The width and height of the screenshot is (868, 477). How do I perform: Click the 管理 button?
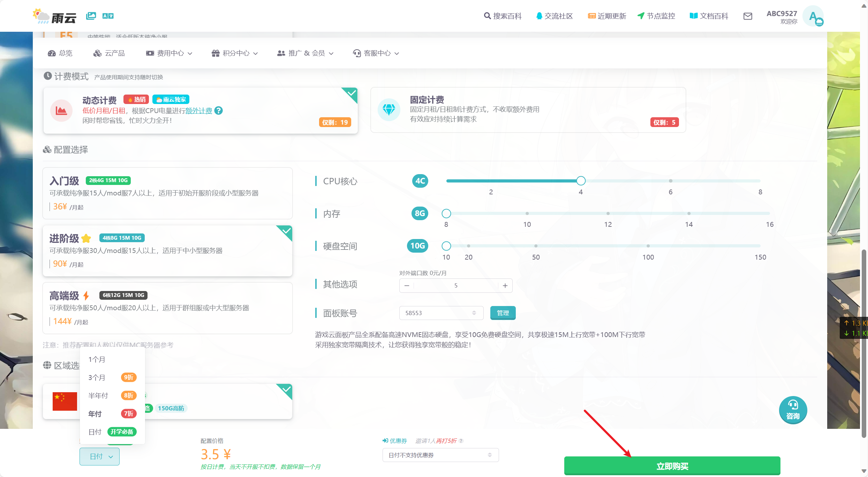503,313
